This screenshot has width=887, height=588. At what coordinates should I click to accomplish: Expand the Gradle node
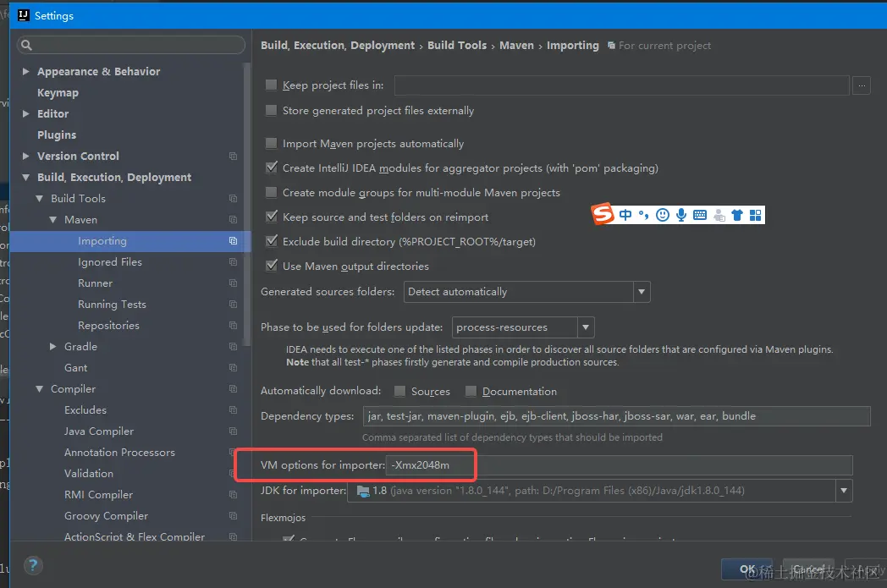(x=52, y=347)
